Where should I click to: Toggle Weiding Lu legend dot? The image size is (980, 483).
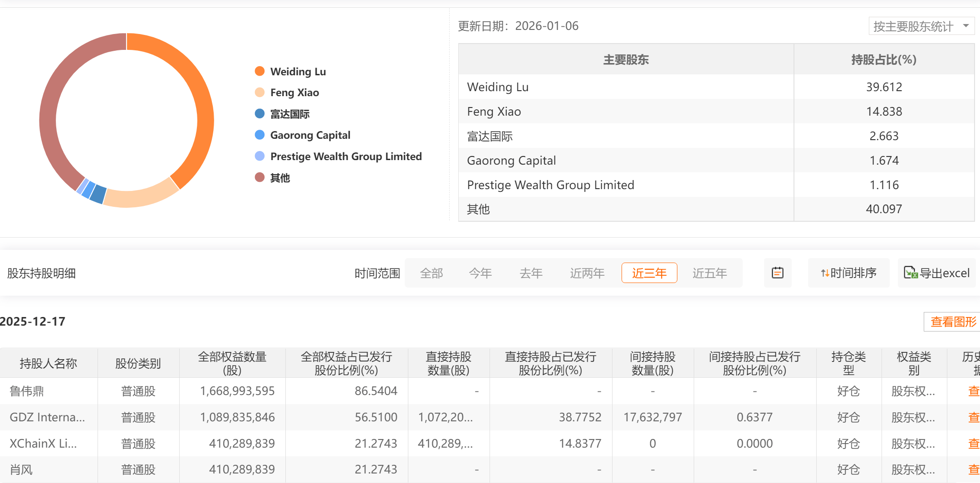pos(260,71)
